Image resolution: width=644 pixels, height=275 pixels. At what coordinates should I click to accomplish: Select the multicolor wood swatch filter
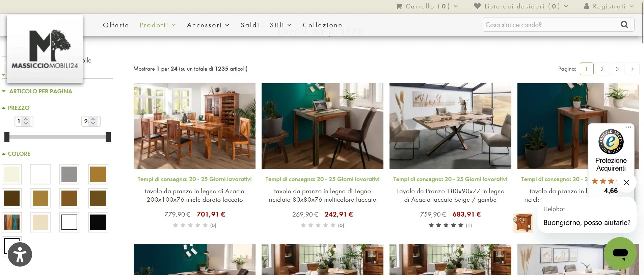click(x=12, y=222)
